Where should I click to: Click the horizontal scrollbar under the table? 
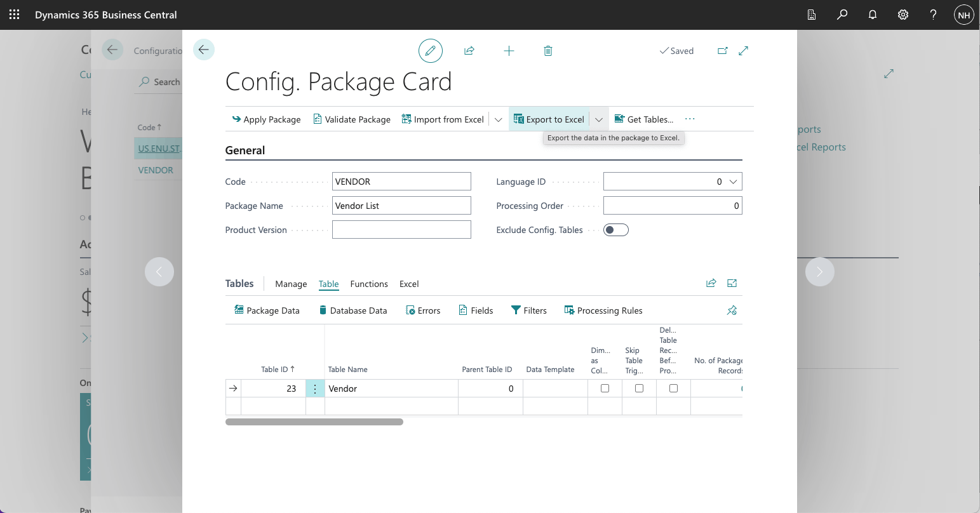[x=314, y=422]
